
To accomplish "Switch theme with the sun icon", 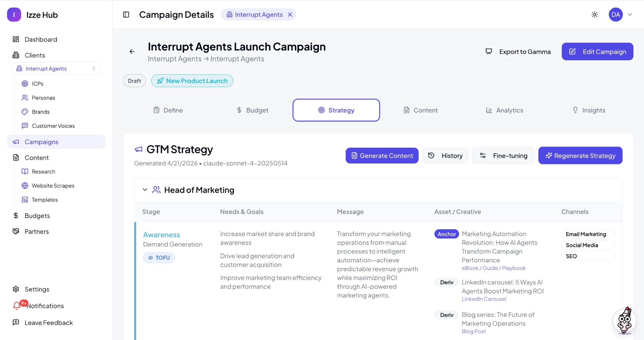I will click(x=595, y=14).
